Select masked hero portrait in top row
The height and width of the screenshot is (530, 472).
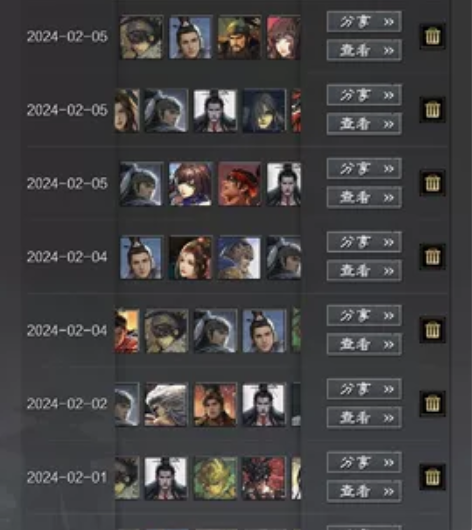click(141, 37)
